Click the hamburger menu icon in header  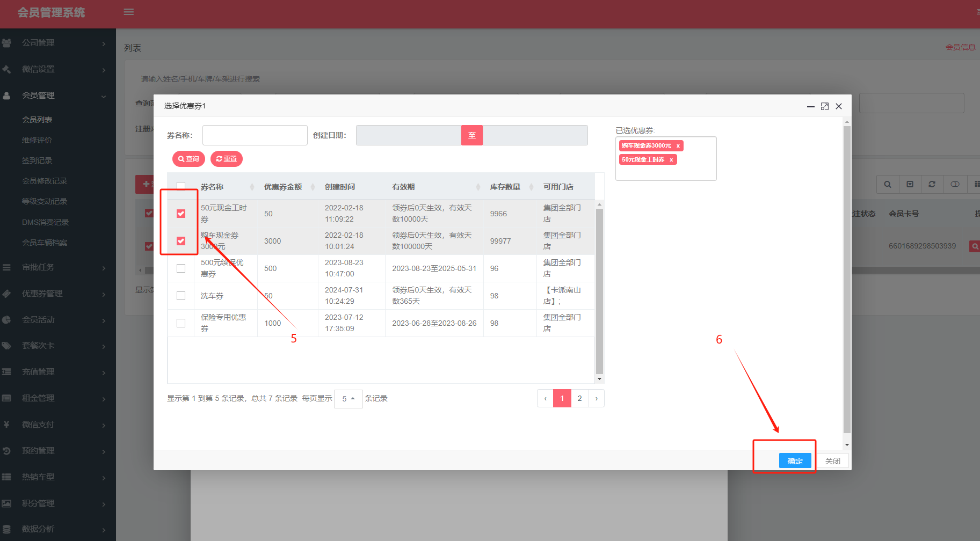point(128,12)
